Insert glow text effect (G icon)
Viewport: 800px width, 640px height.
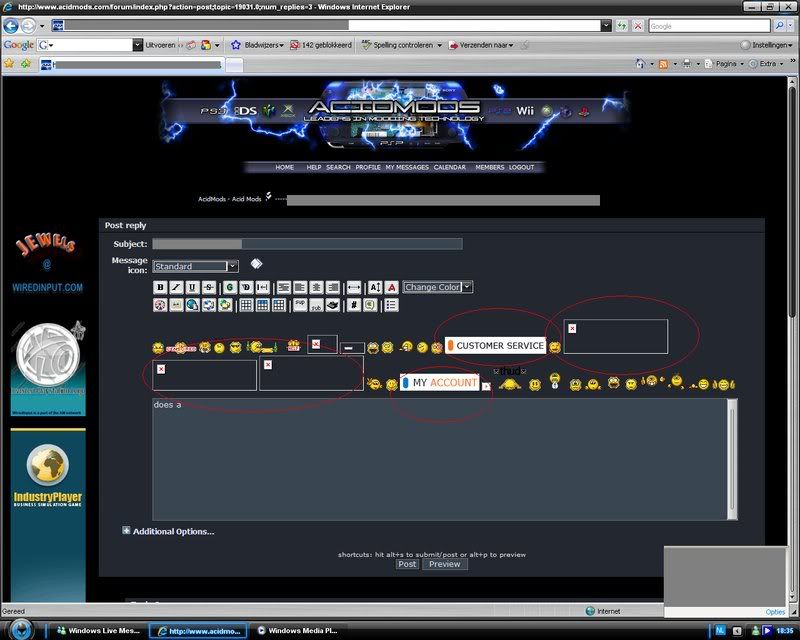coord(230,287)
